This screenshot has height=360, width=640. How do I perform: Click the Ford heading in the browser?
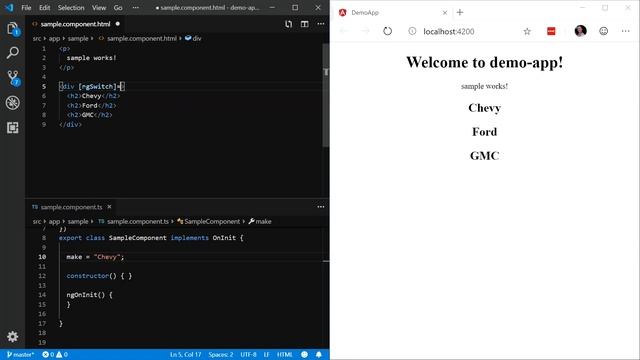pyautogui.click(x=484, y=132)
